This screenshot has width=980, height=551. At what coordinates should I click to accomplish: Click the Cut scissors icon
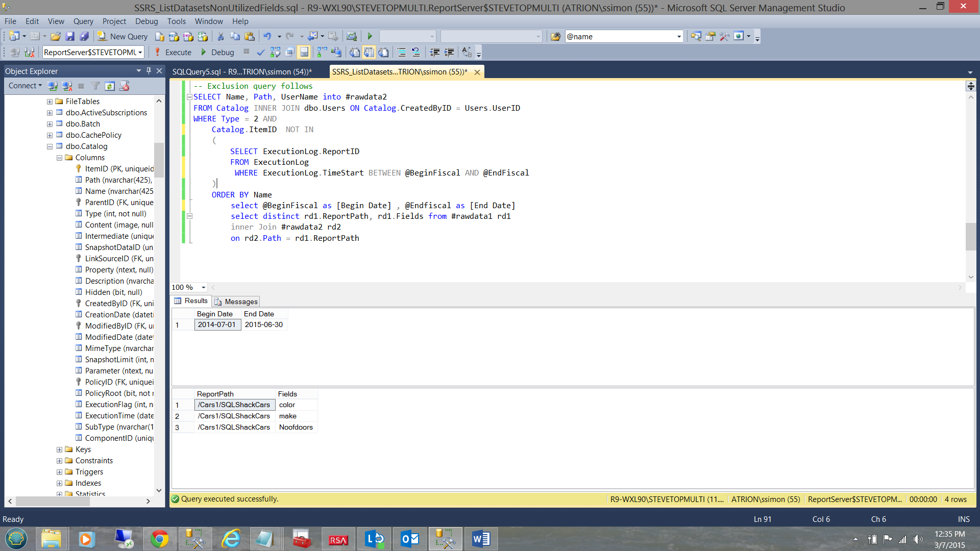click(220, 36)
